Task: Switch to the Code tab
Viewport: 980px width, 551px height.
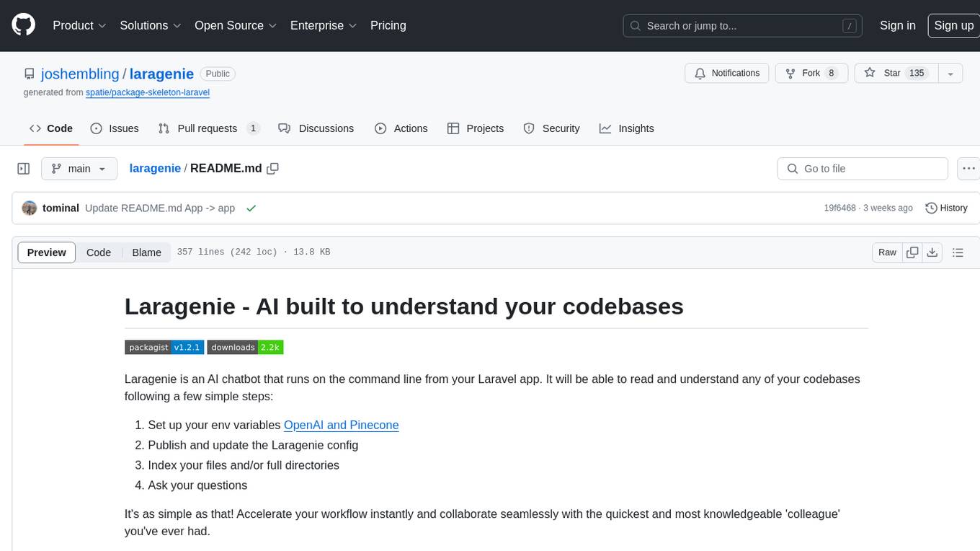Action: [x=51, y=128]
